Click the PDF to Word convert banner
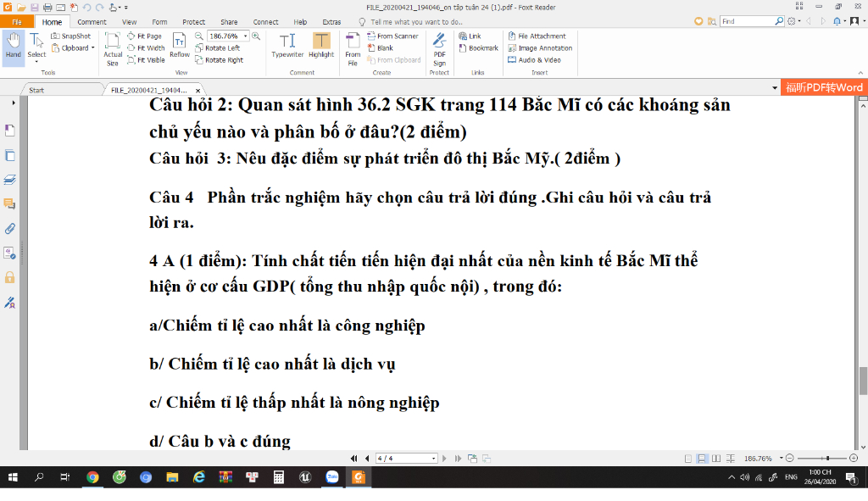 coord(824,87)
